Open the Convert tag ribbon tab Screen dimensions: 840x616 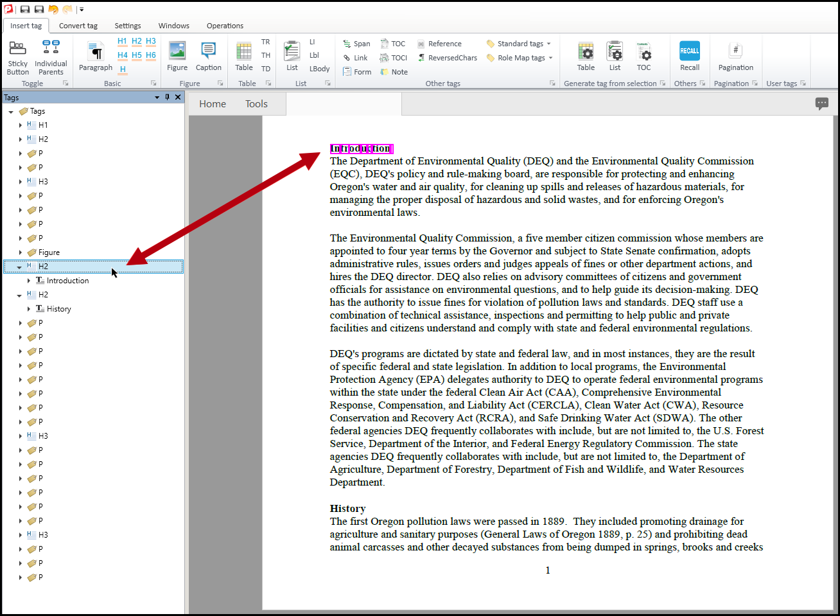point(78,26)
